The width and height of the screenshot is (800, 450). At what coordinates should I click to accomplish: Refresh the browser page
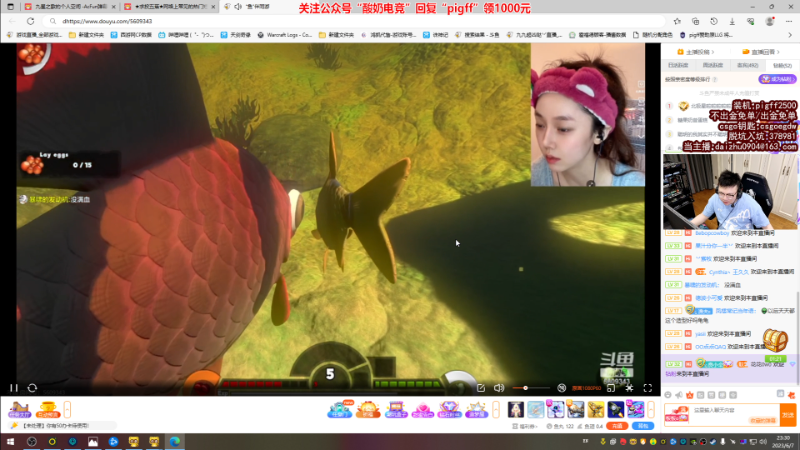tap(31, 21)
